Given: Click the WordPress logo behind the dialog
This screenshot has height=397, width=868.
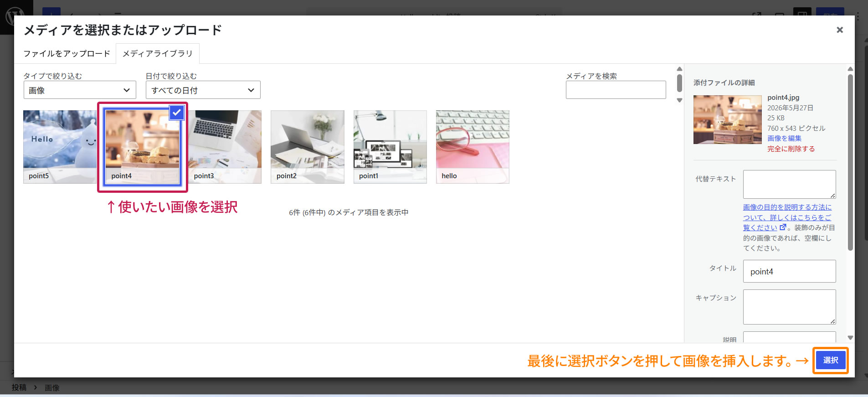Looking at the screenshot, I should [15, 17].
